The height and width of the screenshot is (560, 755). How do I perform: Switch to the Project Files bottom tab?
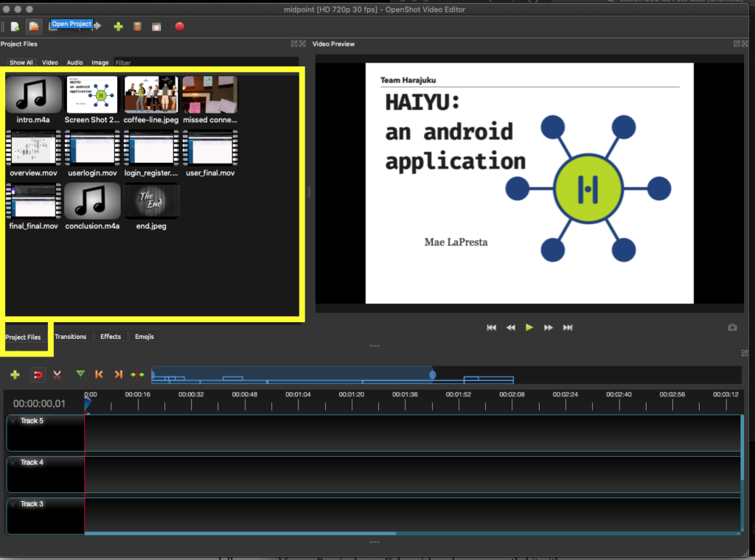[x=23, y=337]
